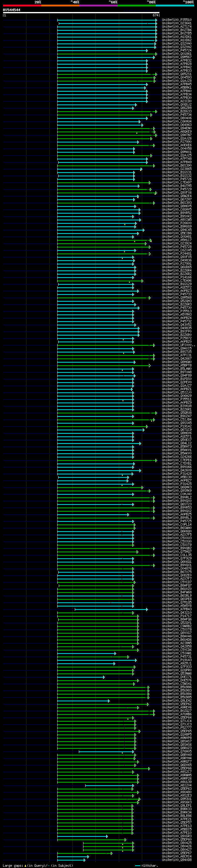The image size is (197, 868).
Task: Select the UniRef100_P31426 label
Action: click(x=177, y=474)
